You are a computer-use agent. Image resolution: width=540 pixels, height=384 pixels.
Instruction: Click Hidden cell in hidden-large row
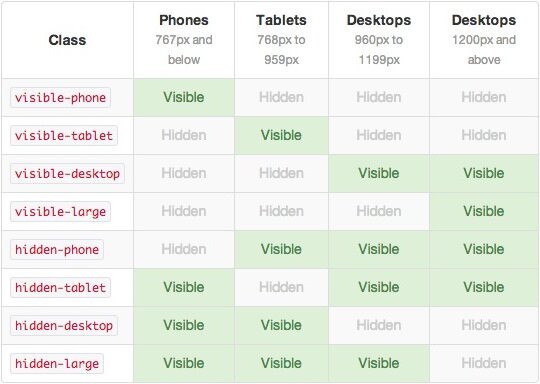click(484, 363)
